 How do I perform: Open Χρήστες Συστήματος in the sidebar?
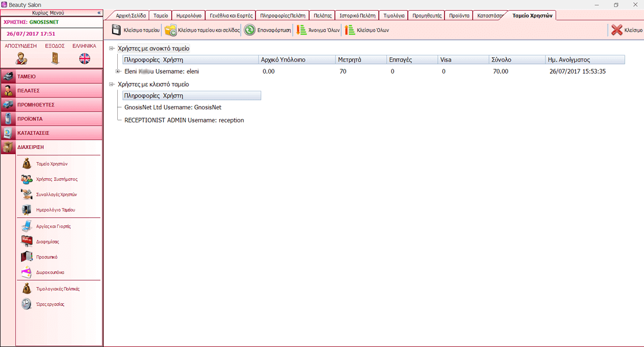tap(27, 179)
